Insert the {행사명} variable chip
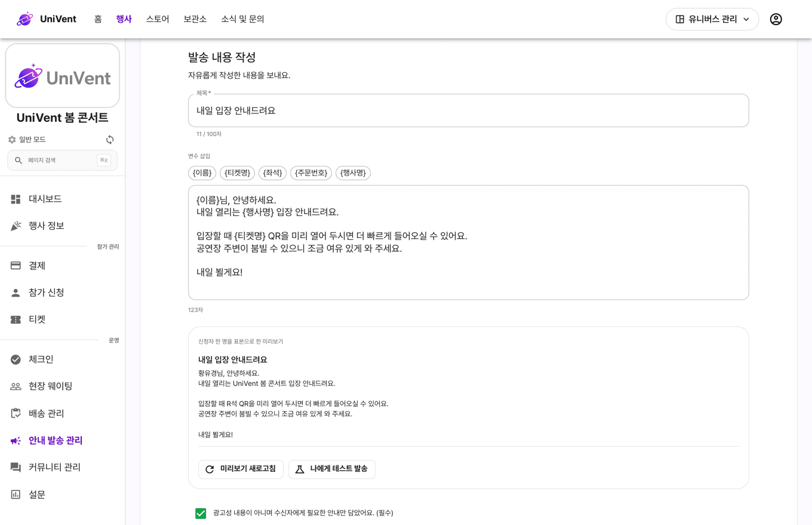812x525 pixels. tap(353, 173)
